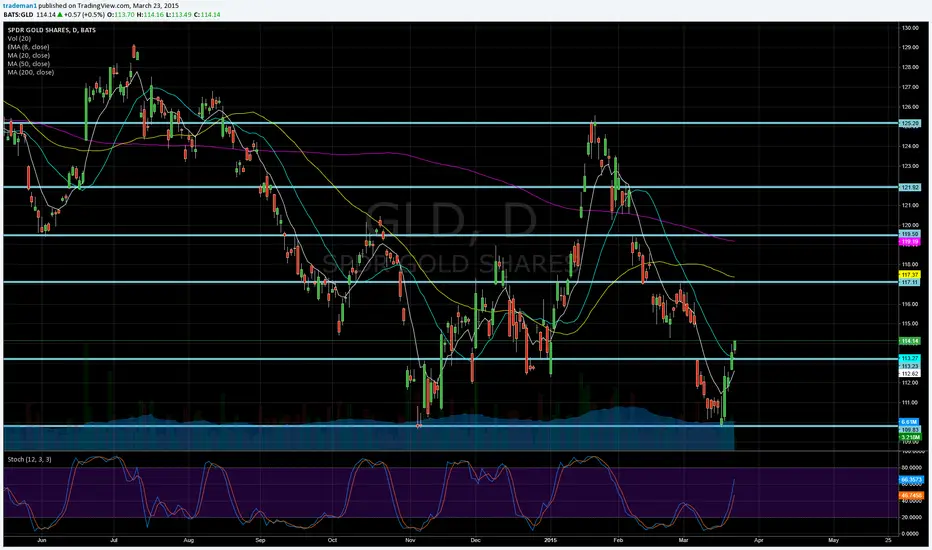Click the Oct label on time axis
Image resolution: width=932 pixels, height=550 pixels.
(332, 540)
